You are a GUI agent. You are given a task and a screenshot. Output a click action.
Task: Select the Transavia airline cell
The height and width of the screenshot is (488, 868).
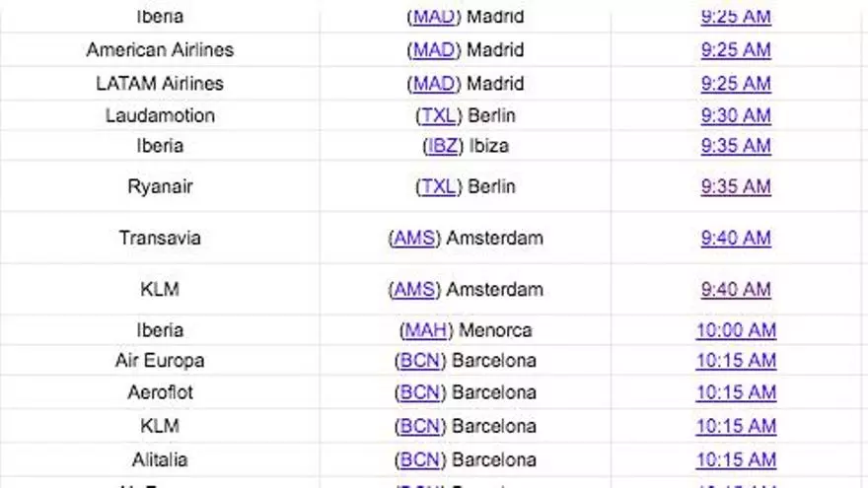click(x=160, y=238)
